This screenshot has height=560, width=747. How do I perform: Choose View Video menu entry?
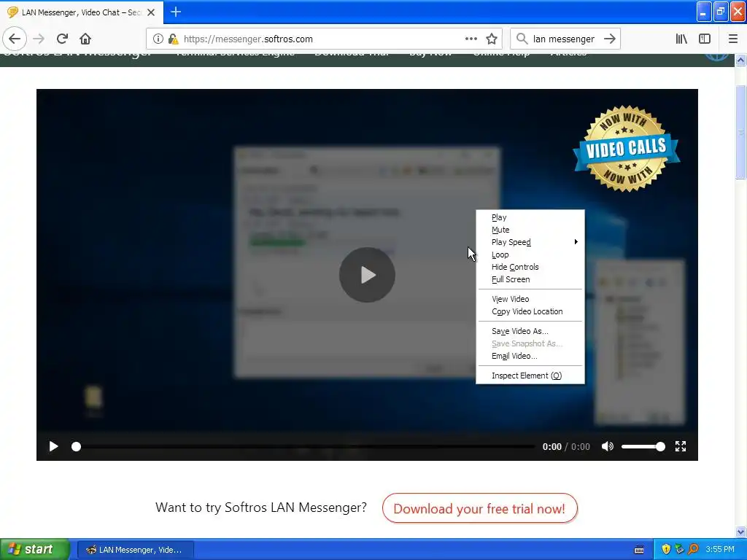[530, 299]
